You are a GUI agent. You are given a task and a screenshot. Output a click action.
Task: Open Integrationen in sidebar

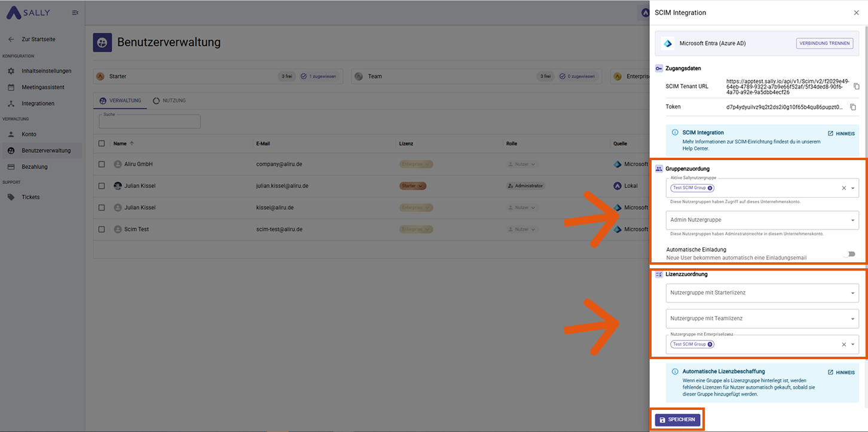click(x=38, y=104)
